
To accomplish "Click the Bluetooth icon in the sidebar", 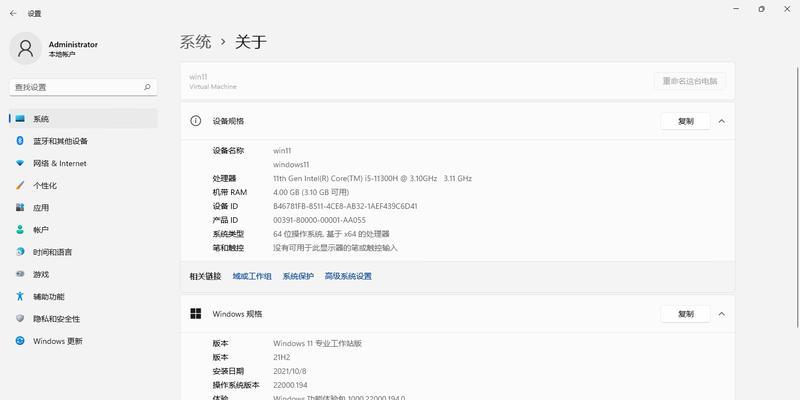I will (x=20, y=141).
